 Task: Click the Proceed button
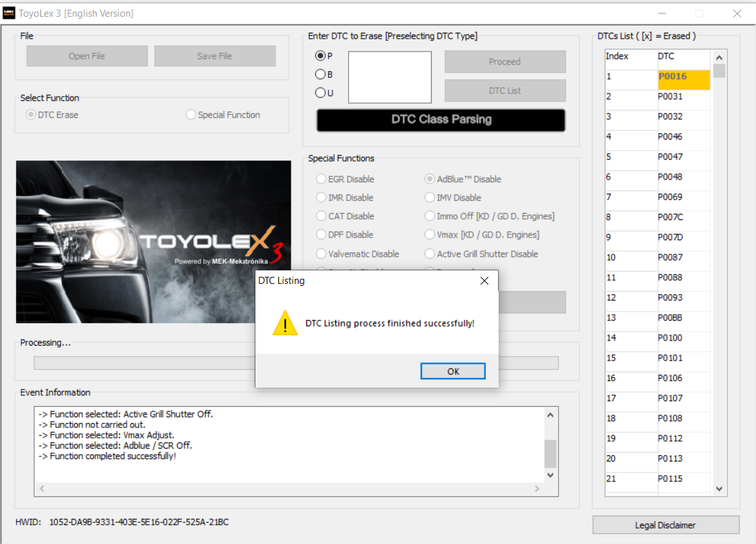pos(505,62)
